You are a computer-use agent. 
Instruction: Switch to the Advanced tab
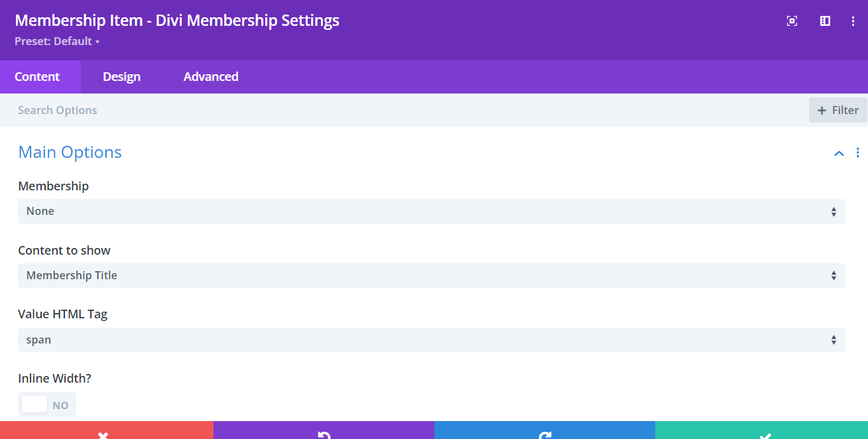[211, 76]
